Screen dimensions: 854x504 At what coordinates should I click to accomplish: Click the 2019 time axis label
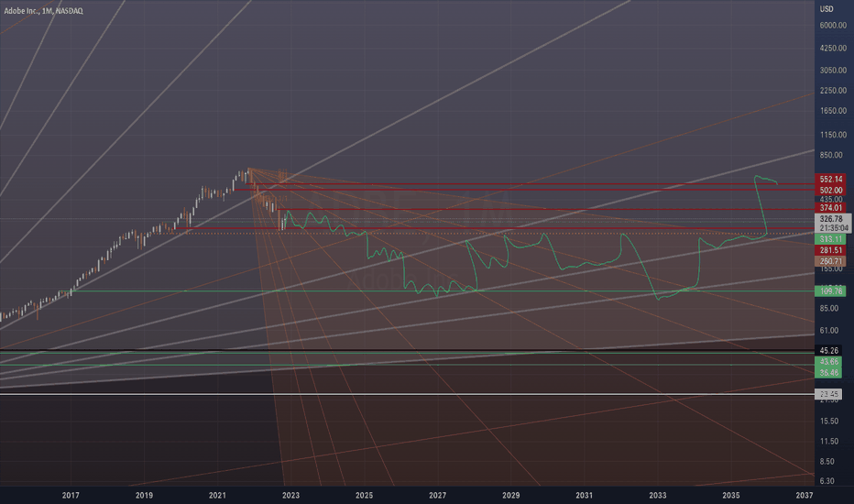pyautogui.click(x=144, y=495)
